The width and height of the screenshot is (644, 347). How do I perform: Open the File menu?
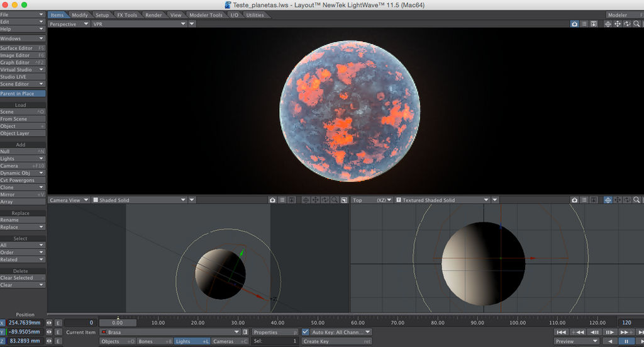pyautogui.click(x=23, y=14)
